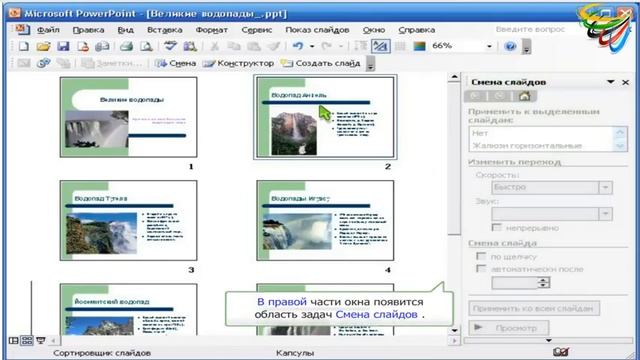
Task: Select slide 1 thumbnail 'Великие водопады'
Action: (x=129, y=117)
